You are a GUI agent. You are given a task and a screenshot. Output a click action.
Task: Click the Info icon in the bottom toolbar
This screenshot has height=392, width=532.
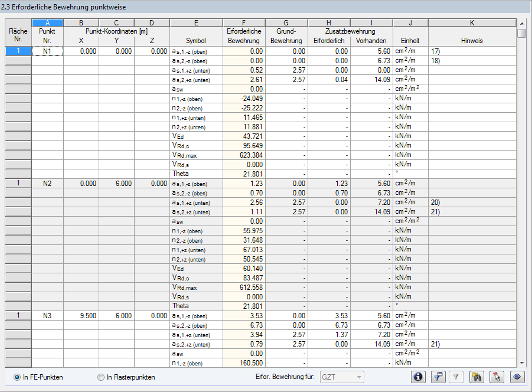coord(418,377)
